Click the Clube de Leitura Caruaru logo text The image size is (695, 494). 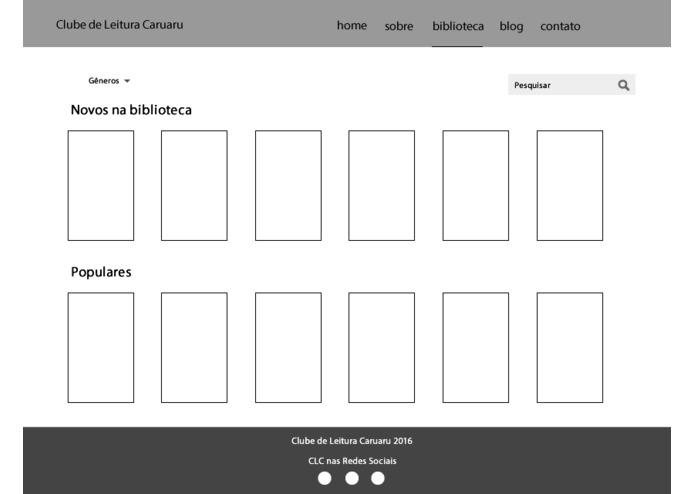(x=119, y=24)
